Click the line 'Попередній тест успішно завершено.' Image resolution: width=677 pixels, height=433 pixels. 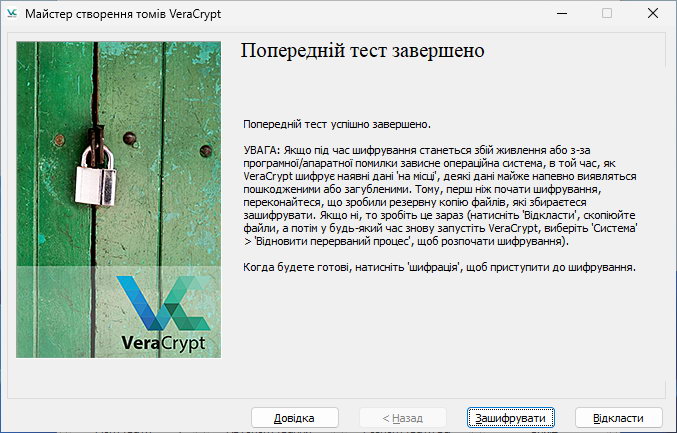336,125
